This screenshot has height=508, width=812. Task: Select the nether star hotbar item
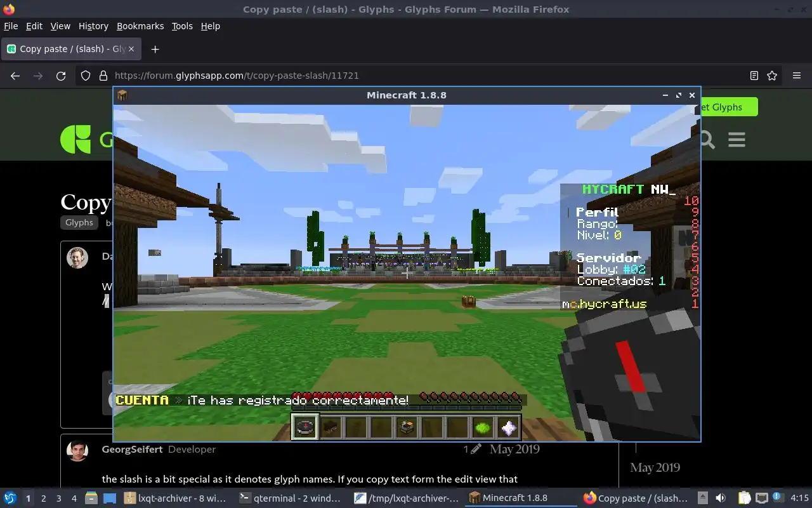tap(508, 427)
